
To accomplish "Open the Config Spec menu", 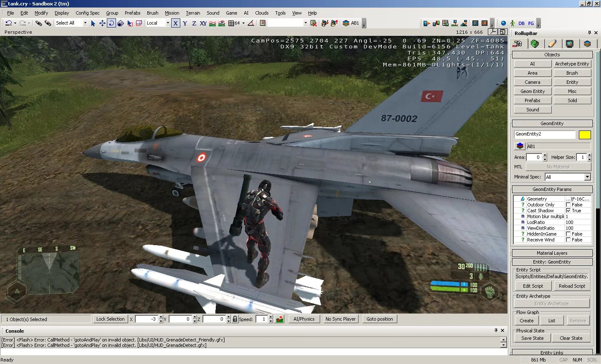I will (88, 13).
